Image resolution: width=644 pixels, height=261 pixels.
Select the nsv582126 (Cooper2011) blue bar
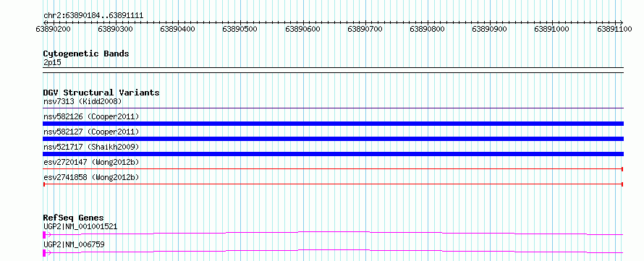[x=333, y=124]
